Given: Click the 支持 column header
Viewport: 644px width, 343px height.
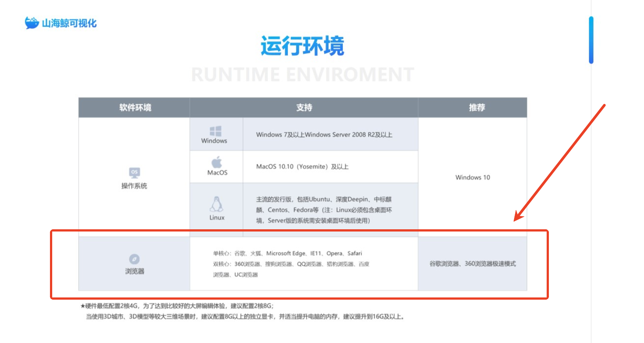Looking at the screenshot, I should [304, 108].
